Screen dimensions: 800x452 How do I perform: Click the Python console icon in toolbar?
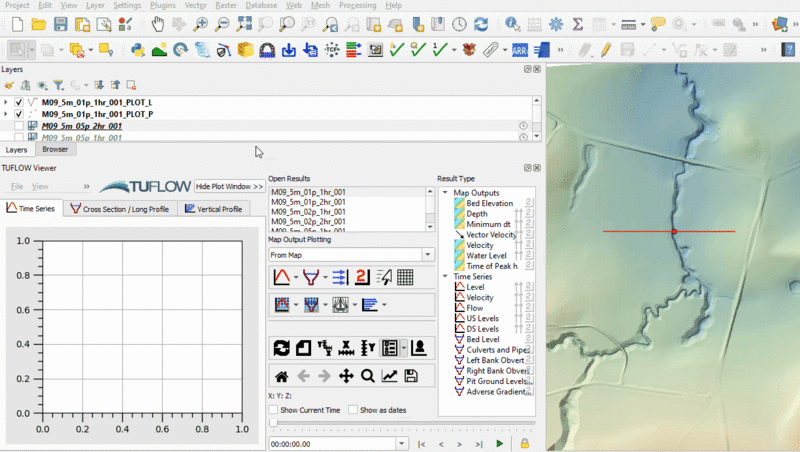click(137, 48)
